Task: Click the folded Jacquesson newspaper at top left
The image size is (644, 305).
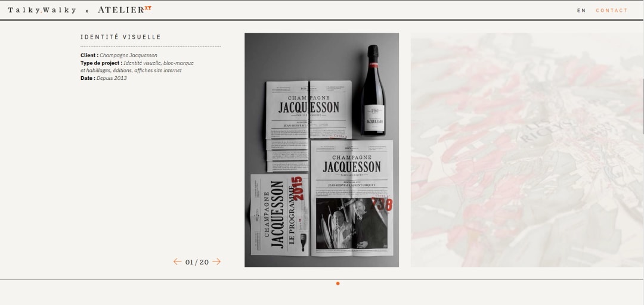Action: tap(286, 110)
